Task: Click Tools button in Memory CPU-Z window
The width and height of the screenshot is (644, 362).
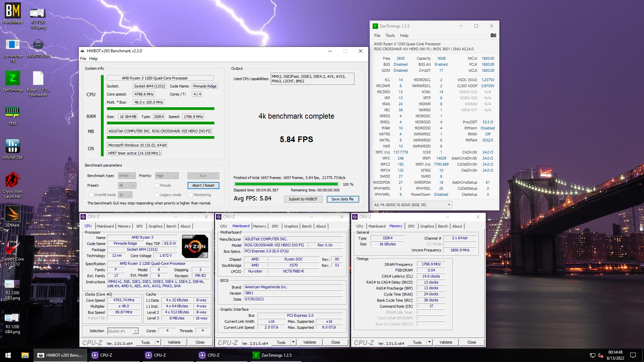Action: pyautogui.click(x=417, y=342)
